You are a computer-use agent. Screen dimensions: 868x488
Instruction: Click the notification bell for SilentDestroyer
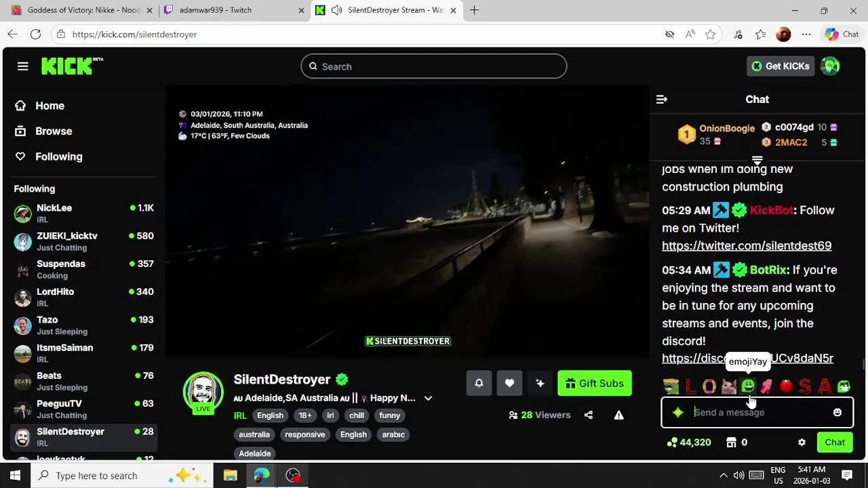coord(479,383)
